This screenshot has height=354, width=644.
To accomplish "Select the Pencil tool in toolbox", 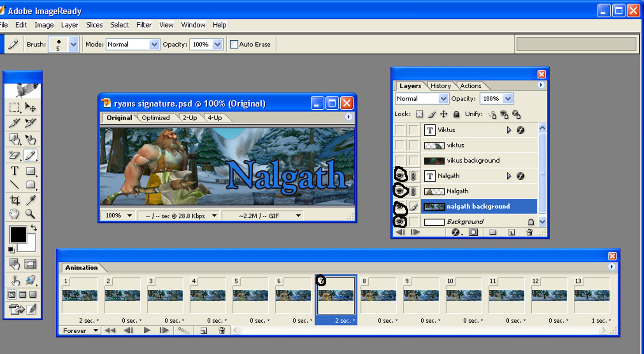I will (30, 155).
